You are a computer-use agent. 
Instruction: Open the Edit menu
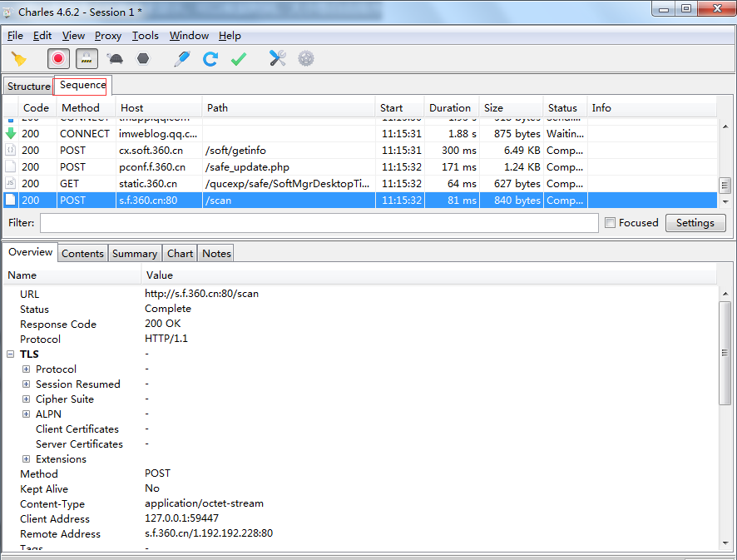click(x=42, y=36)
